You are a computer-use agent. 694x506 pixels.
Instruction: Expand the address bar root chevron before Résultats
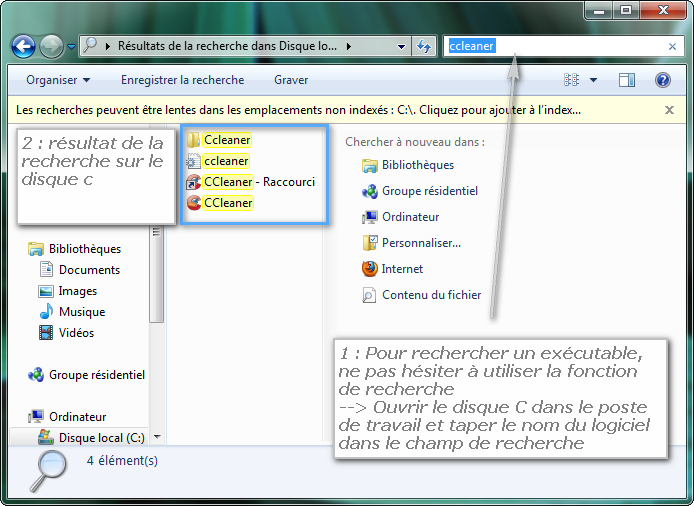click(108, 46)
